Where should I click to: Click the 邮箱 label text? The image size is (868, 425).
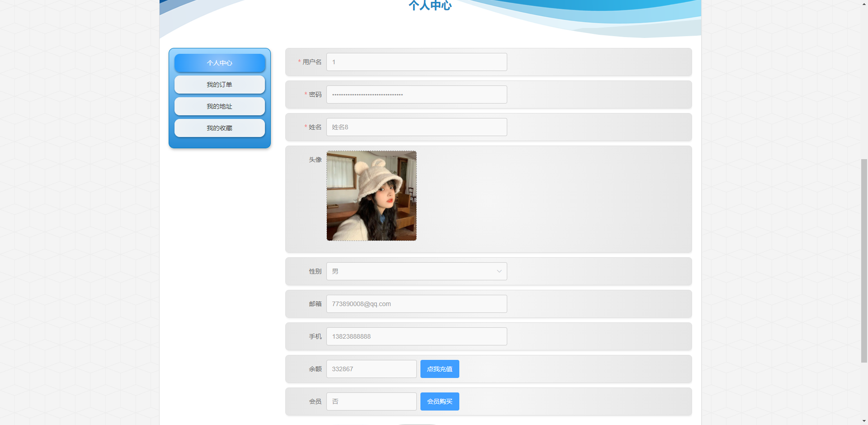(315, 304)
